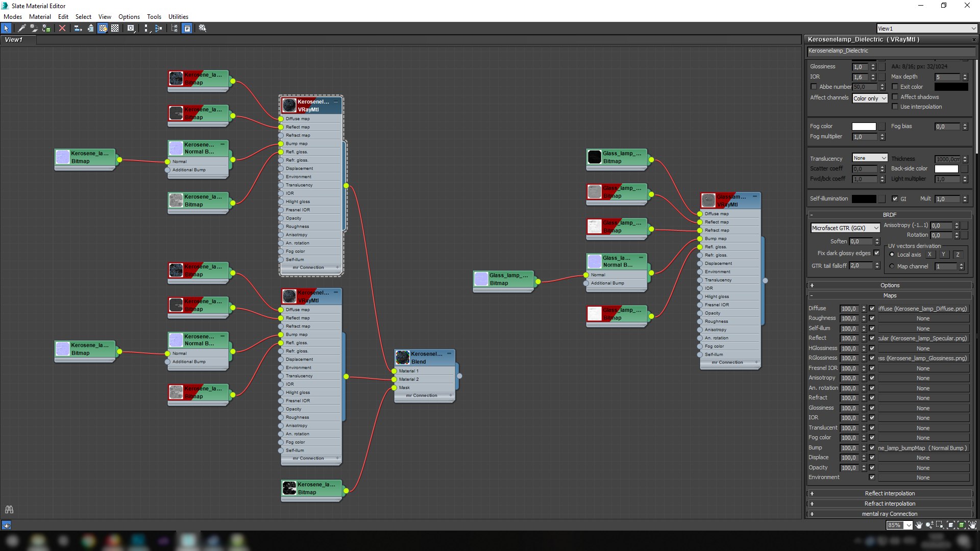Toggle the Use interpolation checkbox
This screenshot has width=980, height=551.
point(895,107)
